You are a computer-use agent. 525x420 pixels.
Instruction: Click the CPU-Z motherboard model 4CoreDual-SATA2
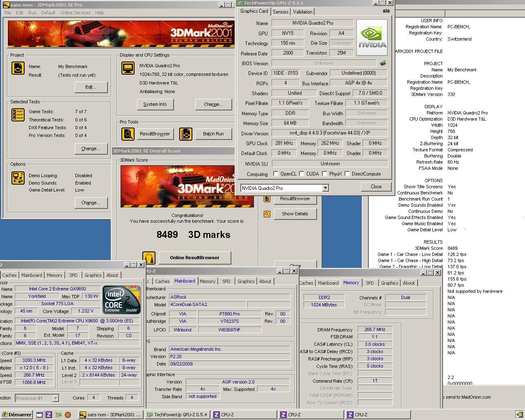(208, 304)
